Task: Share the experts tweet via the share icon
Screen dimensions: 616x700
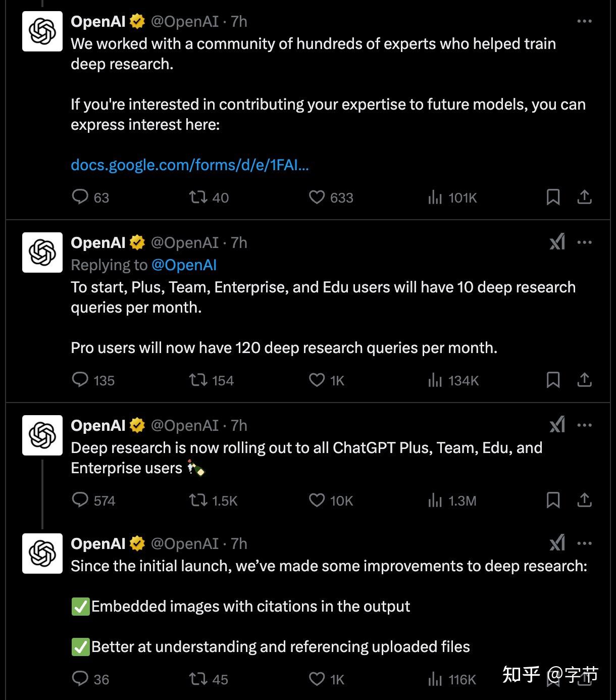Action: click(584, 197)
